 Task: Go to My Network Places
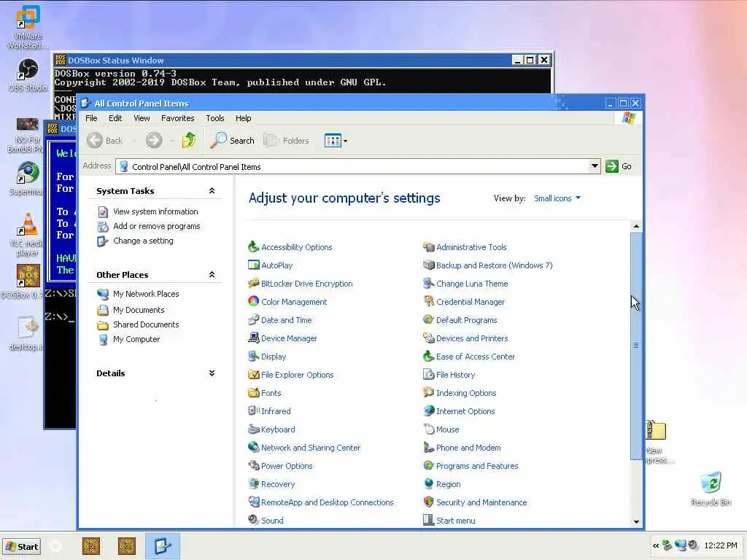pos(146,294)
